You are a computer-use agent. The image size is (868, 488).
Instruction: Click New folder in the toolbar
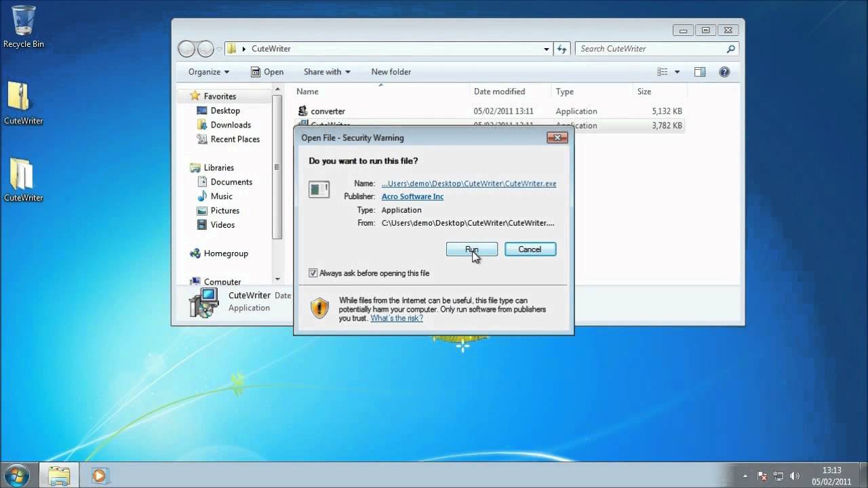391,72
